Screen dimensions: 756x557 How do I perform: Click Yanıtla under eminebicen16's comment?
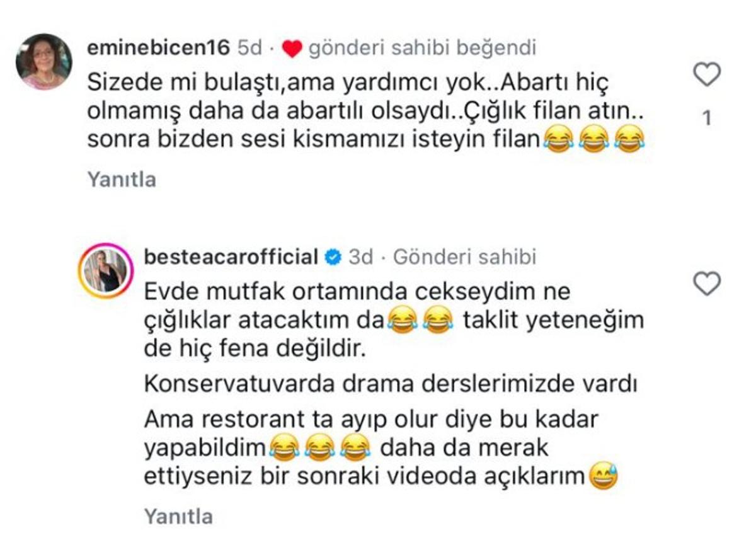(121, 180)
